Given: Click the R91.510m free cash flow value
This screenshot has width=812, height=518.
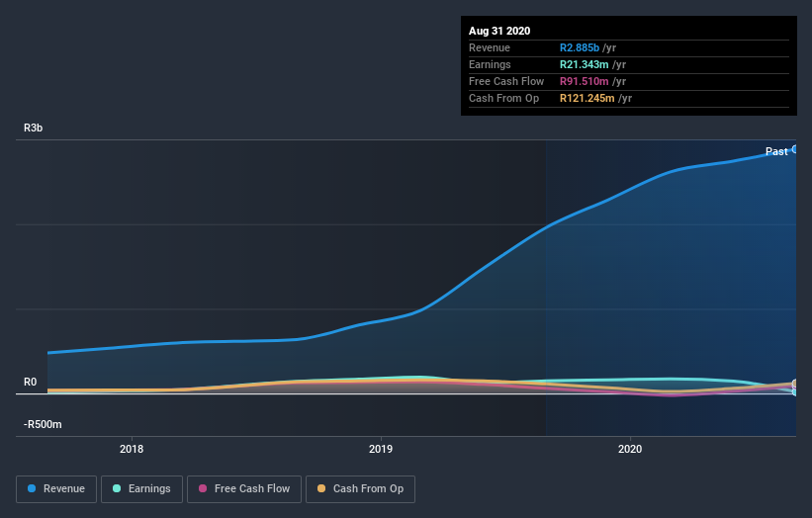Looking at the screenshot, I should (x=585, y=81).
